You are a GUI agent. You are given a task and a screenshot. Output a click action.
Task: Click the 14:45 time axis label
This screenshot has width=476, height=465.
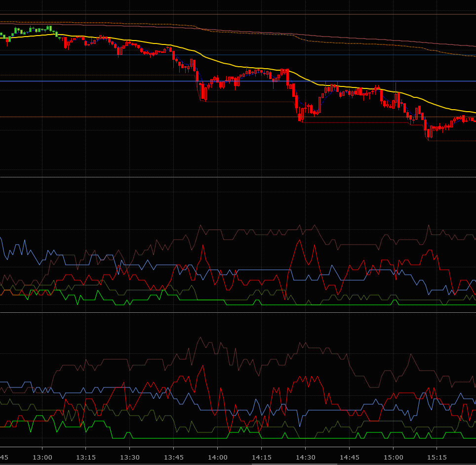[349, 458]
